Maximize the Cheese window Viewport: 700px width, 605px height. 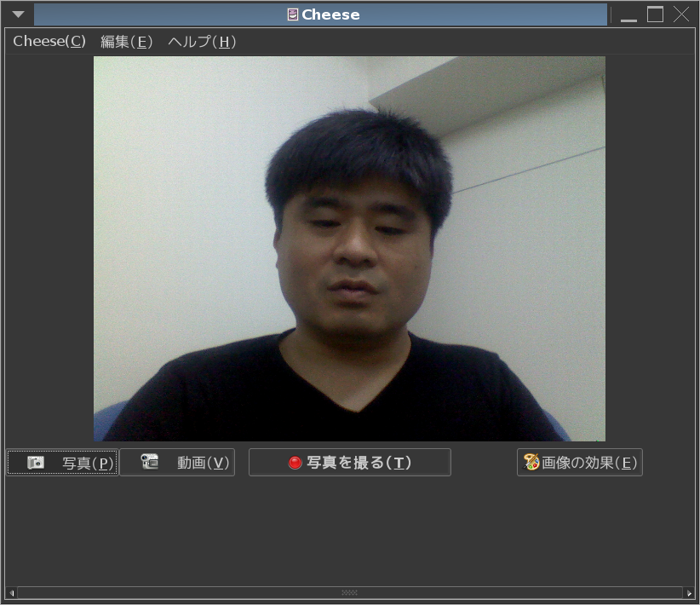click(x=655, y=14)
